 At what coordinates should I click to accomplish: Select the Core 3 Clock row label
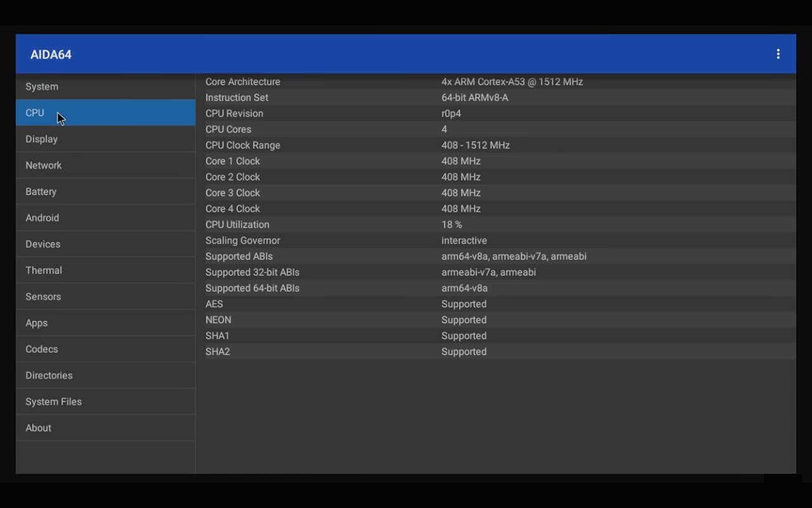[232, 193]
